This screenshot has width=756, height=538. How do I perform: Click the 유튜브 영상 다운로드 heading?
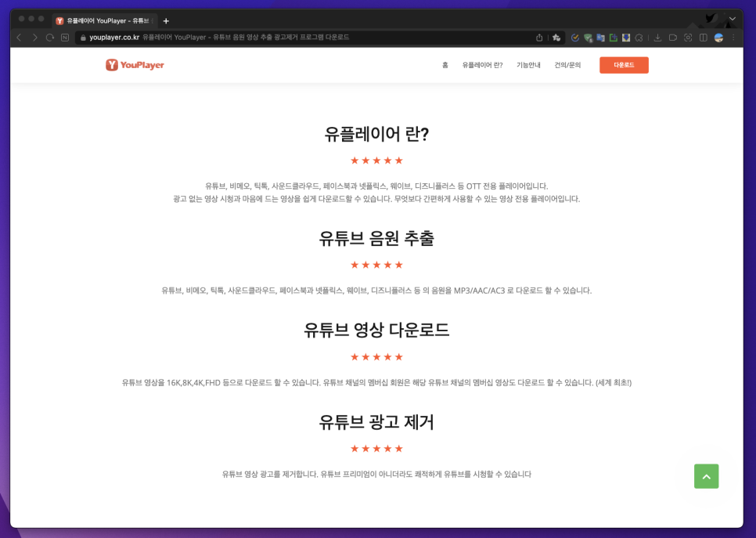376,330
